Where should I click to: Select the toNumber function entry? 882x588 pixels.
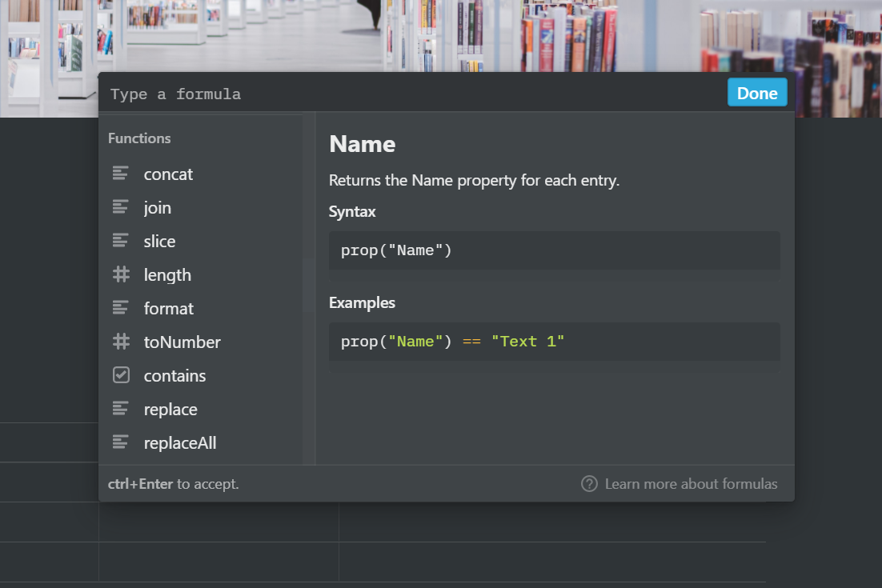(x=202, y=342)
